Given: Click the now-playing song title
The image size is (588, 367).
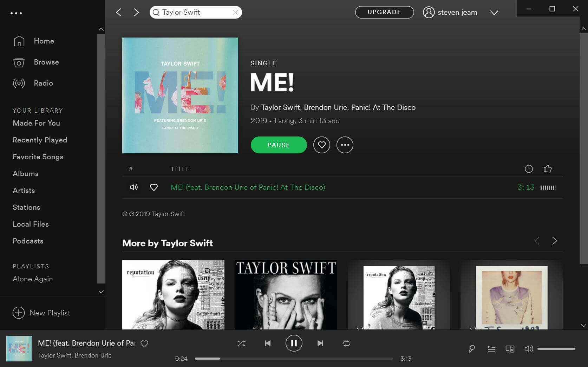Looking at the screenshot, I should click(86, 343).
